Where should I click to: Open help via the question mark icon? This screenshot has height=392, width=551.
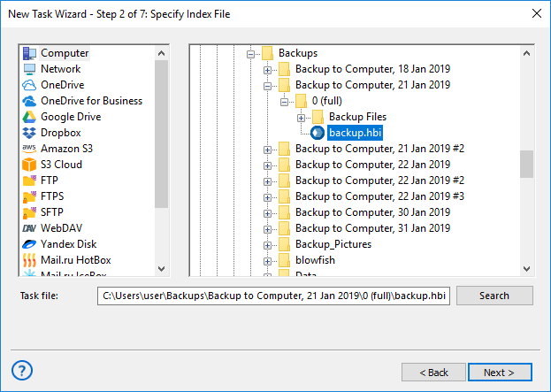22,370
